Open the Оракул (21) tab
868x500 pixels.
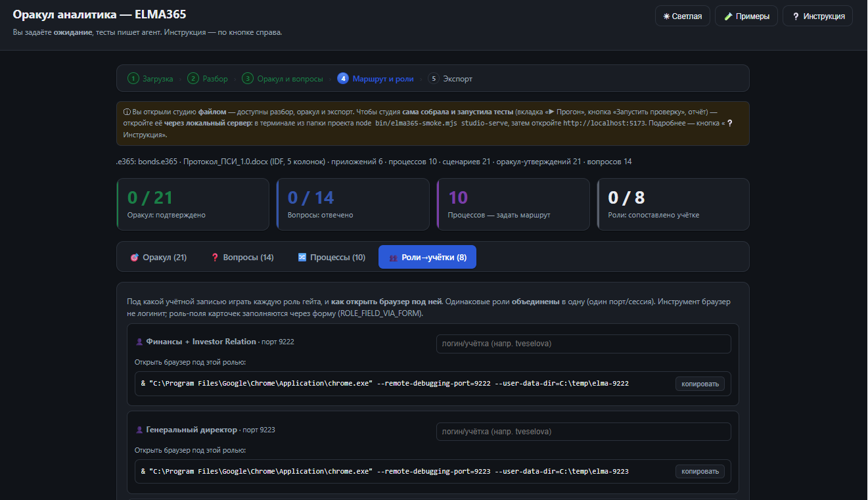(x=158, y=257)
